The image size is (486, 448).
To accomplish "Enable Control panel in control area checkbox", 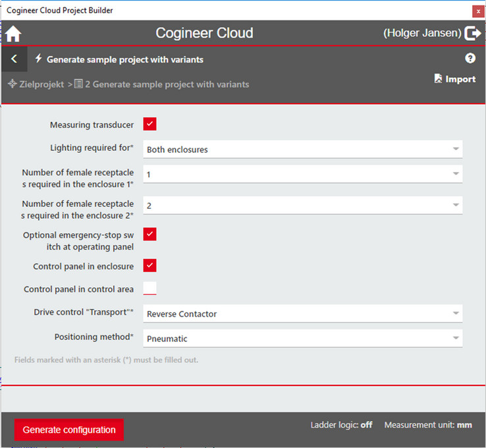I will [x=149, y=288].
